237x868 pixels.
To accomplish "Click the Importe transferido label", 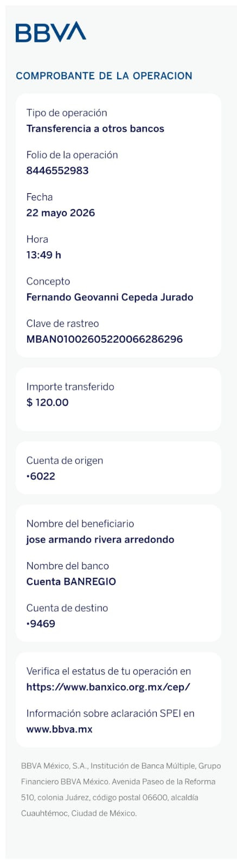I will click(x=70, y=387).
